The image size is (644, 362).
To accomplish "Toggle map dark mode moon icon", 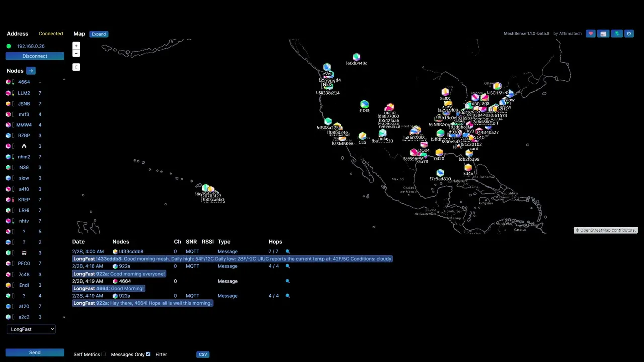I will pos(76,67).
